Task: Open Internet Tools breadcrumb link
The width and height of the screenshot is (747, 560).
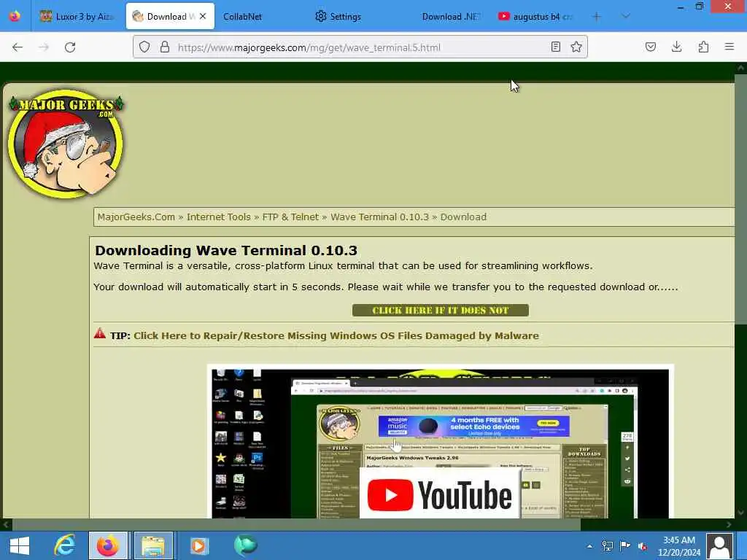Action: 219,217
